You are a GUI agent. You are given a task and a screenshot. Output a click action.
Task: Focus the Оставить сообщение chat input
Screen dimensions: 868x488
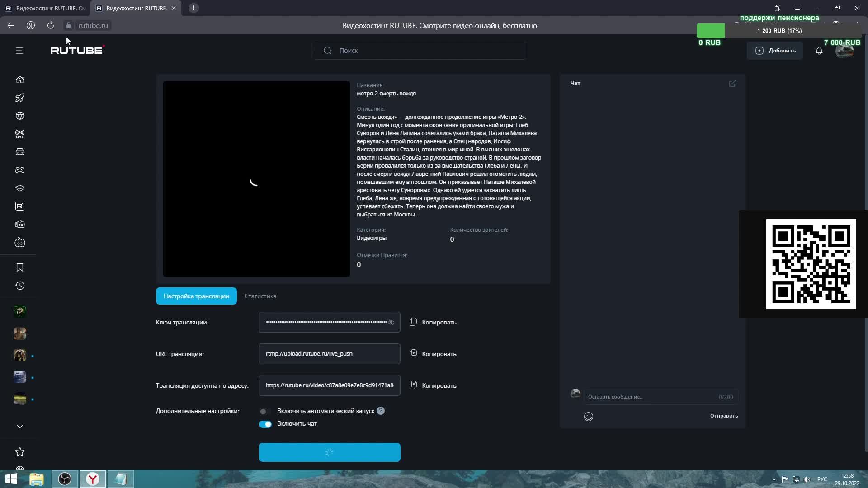[661, 397]
